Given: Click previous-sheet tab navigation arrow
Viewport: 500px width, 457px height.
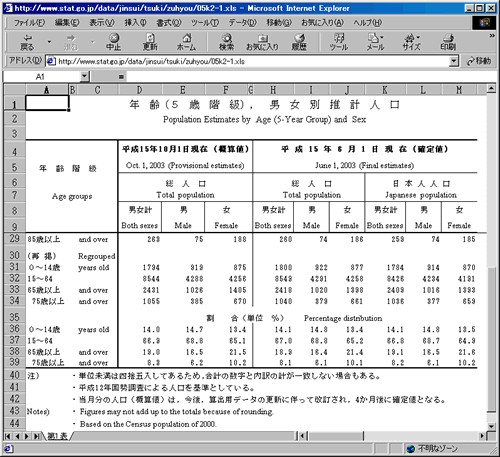Looking at the screenshot, I should pos(18,436).
